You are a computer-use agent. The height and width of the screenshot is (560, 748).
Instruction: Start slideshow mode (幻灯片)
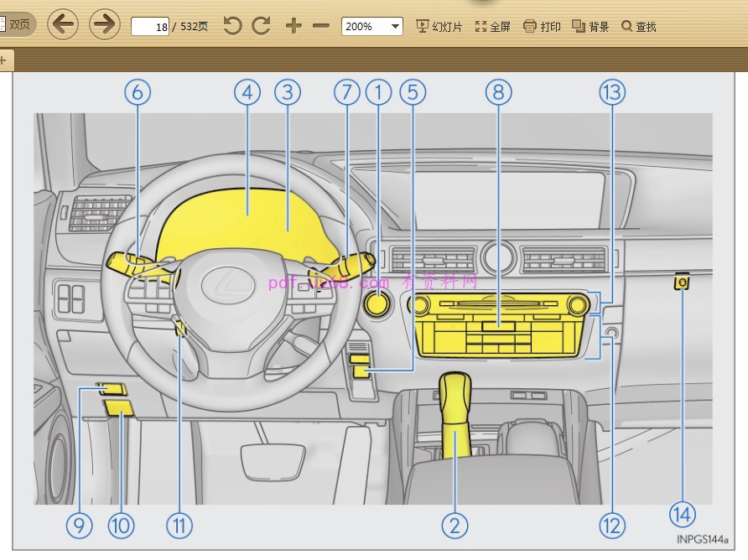(439, 27)
